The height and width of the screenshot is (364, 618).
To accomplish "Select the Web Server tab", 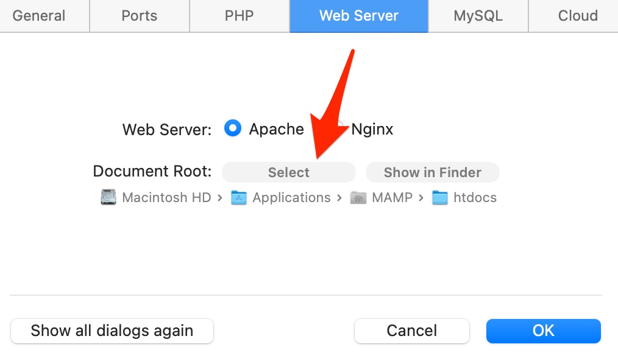I will pyautogui.click(x=358, y=16).
